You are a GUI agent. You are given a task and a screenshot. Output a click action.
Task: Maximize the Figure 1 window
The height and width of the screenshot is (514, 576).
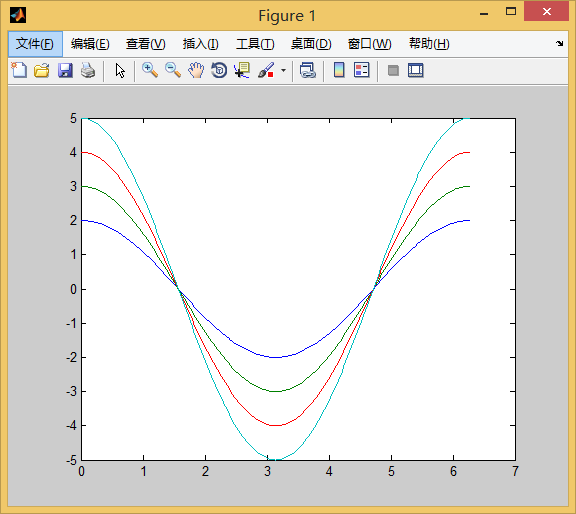511,11
